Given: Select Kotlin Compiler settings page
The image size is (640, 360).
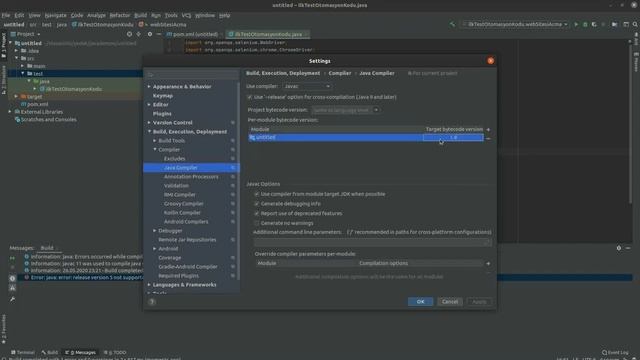Looking at the screenshot, I should [182, 213].
